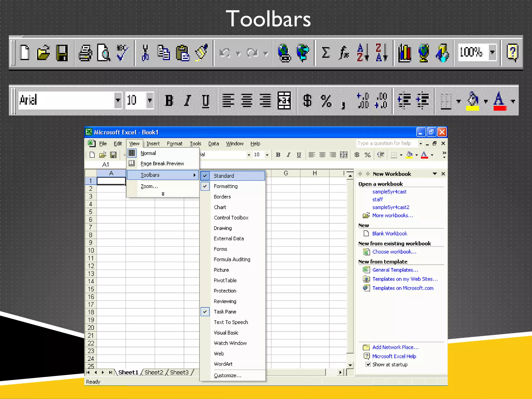Select Customize... in the Toolbars submenu
This screenshot has height=399, width=532.
(232, 375)
